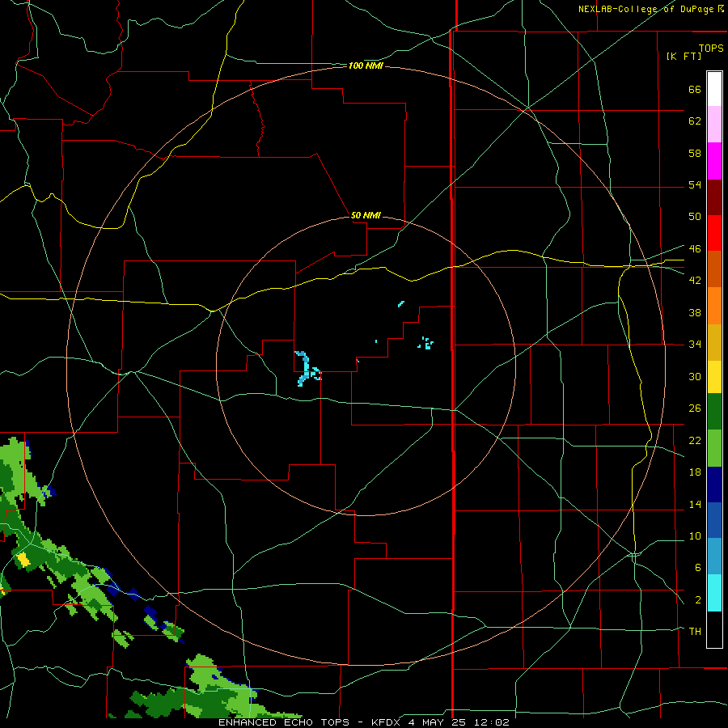The width and height of the screenshot is (728, 728).
Task: Click the '50 NMI' range ring label
Action: point(366,215)
